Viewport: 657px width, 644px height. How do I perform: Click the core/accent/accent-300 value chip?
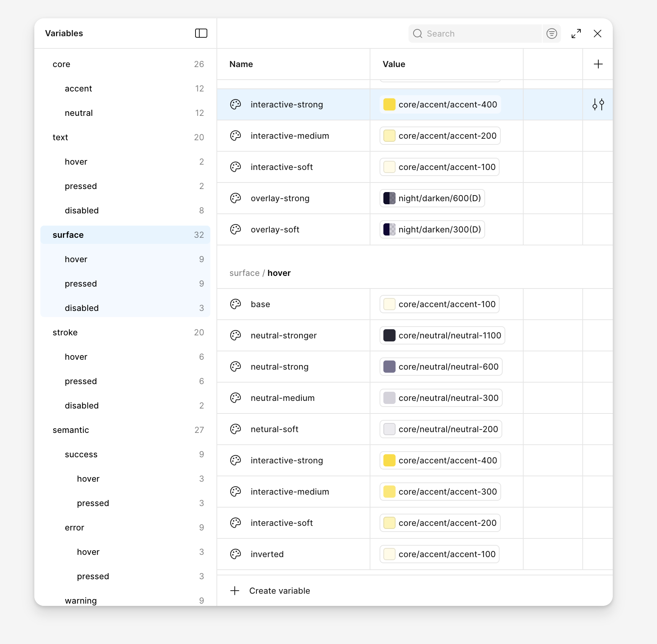(440, 492)
